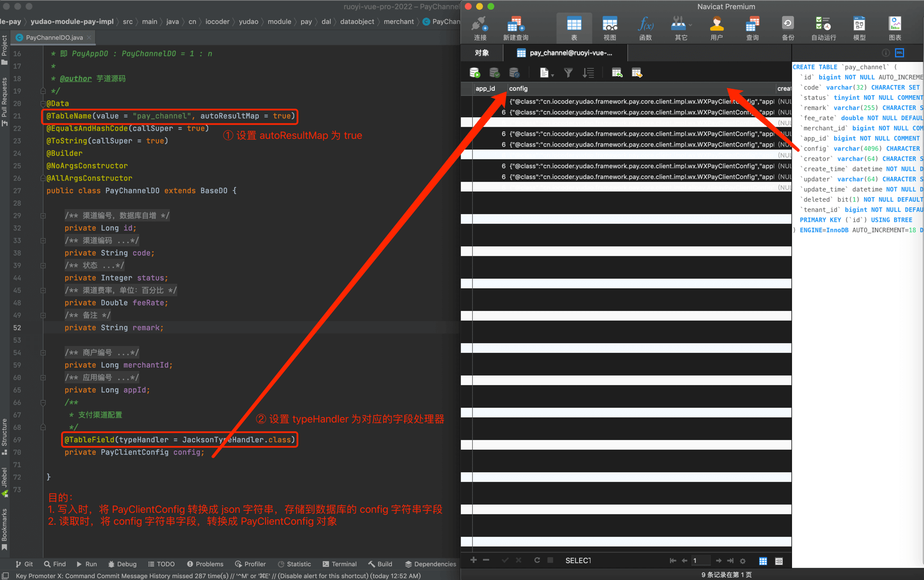Toggle the DDL info pane button
This screenshot has height=580, width=924.
pyautogui.click(x=899, y=53)
